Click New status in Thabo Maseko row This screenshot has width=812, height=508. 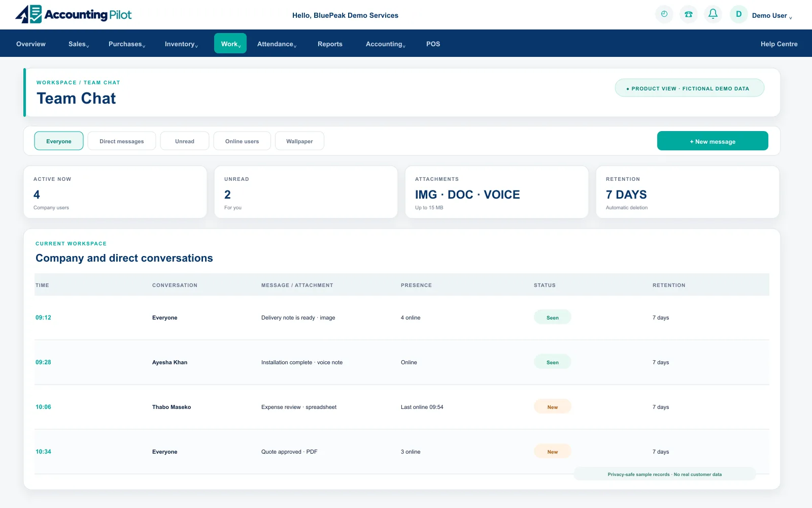[x=553, y=406]
